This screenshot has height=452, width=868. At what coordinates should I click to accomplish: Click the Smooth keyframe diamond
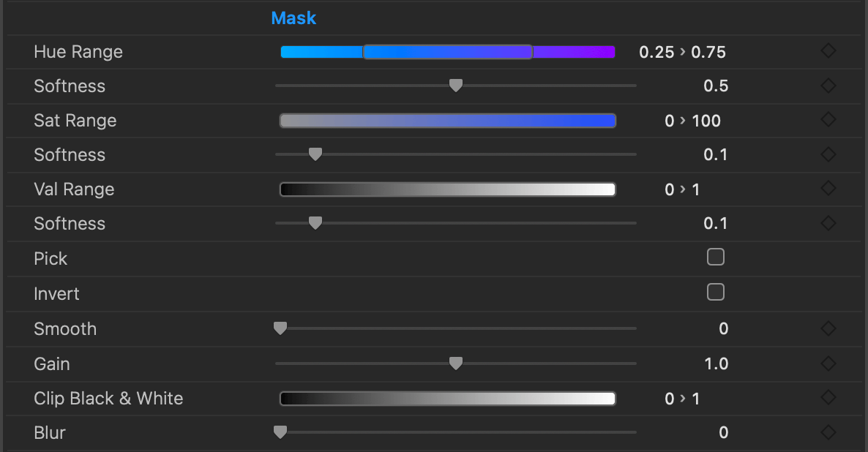point(828,328)
